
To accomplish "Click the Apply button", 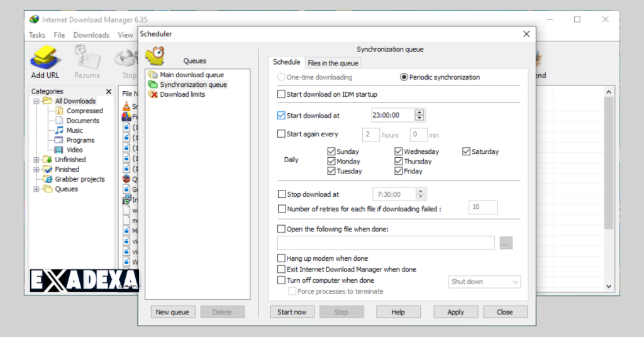I will click(455, 312).
